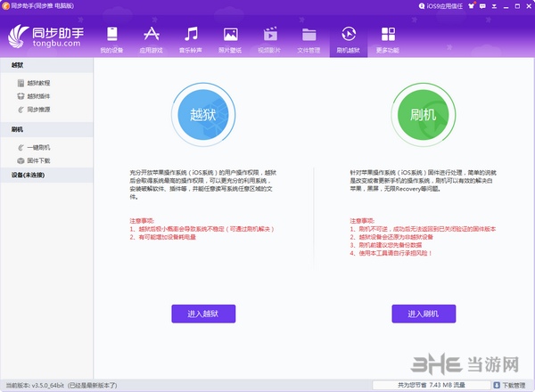Open the Music & Ringtones (音乐铃声) tab
Screen dimensions: 535x392
(191, 40)
